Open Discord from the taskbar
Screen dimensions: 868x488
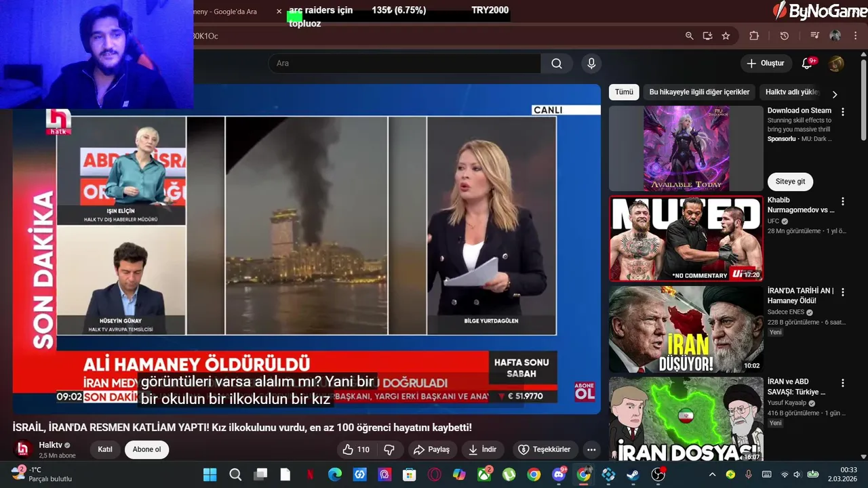click(x=559, y=474)
